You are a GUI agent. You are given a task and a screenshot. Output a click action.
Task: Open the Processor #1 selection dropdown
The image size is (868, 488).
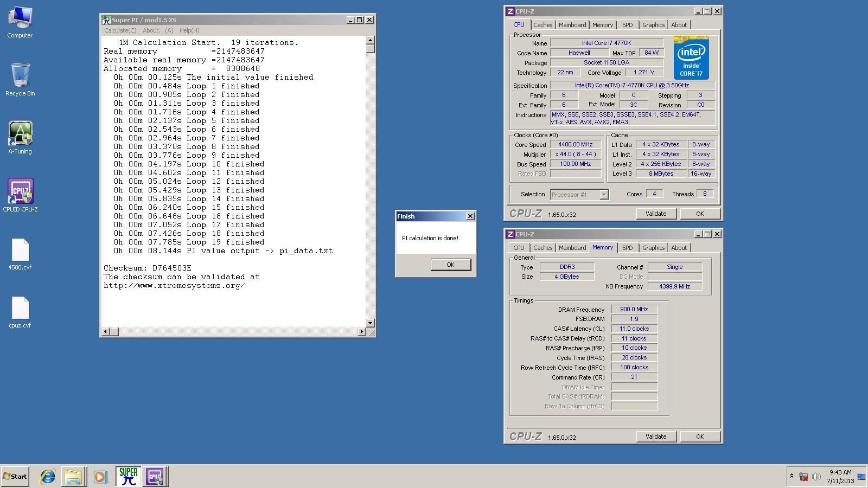579,195
